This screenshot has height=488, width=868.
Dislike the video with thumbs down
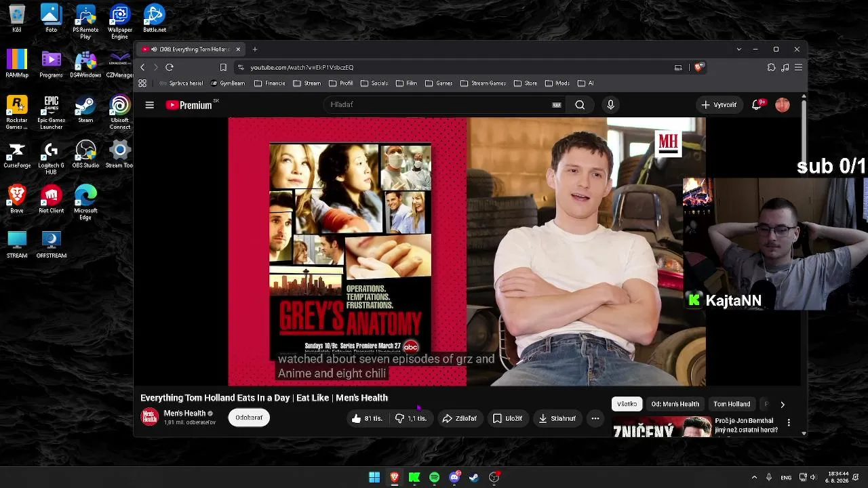(x=411, y=419)
